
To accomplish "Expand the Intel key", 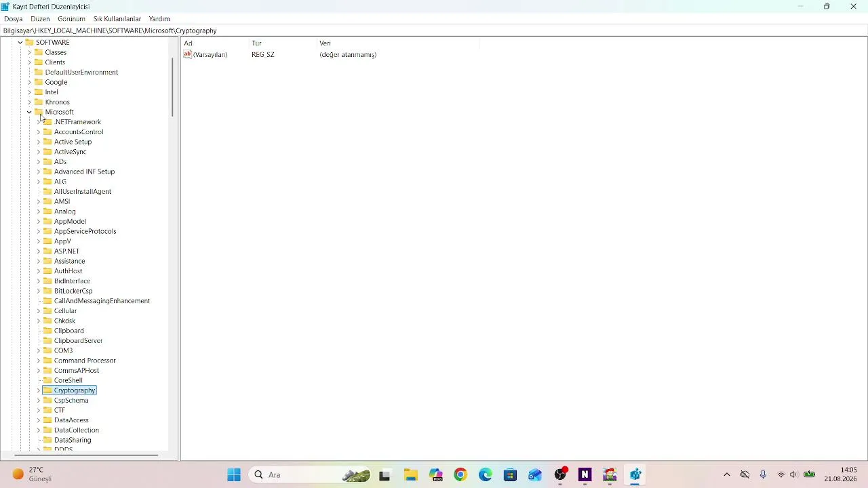I will (x=29, y=92).
